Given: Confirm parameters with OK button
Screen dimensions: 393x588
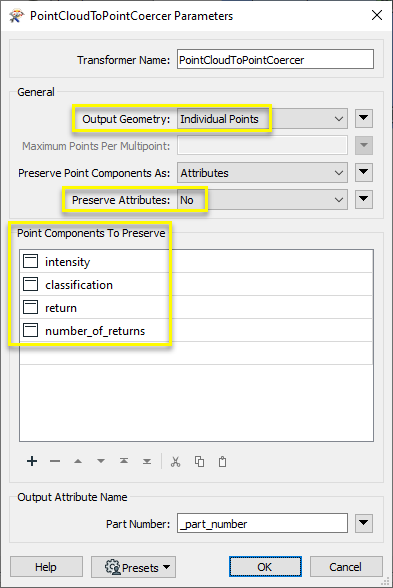Looking at the screenshot, I should (x=265, y=567).
